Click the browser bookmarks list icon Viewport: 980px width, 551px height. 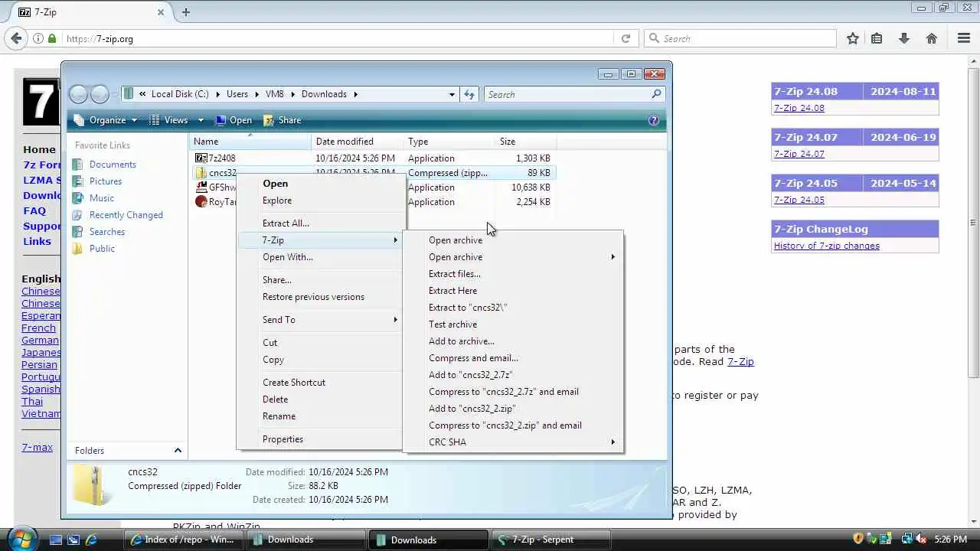point(877,38)
